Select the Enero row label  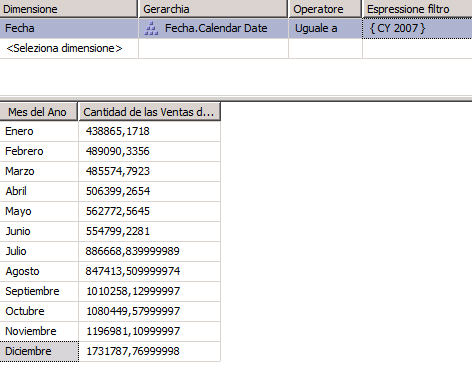pos(39,131)
